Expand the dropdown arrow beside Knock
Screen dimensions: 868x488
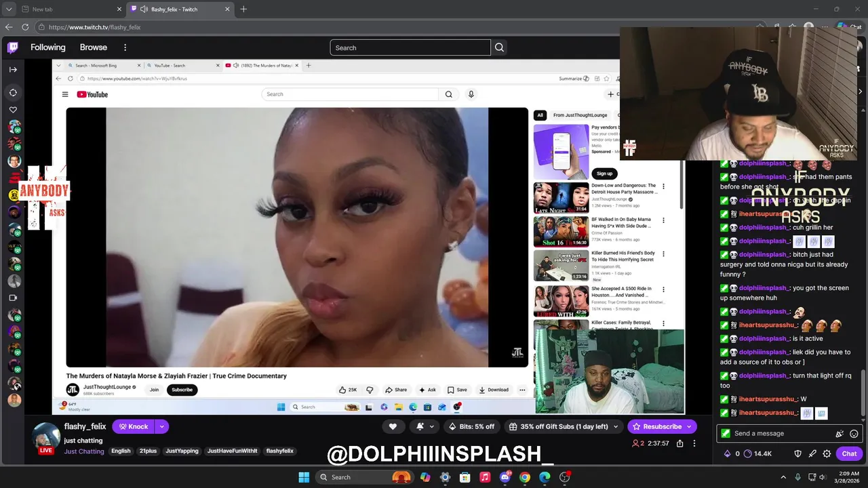[x=161, y=426]
